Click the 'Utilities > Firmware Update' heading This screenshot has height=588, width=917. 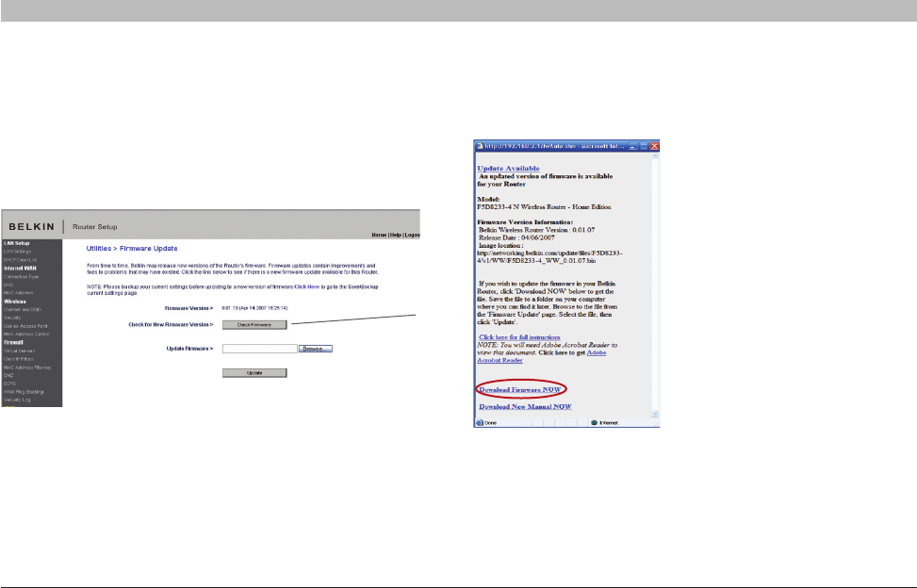pos(132,249)
